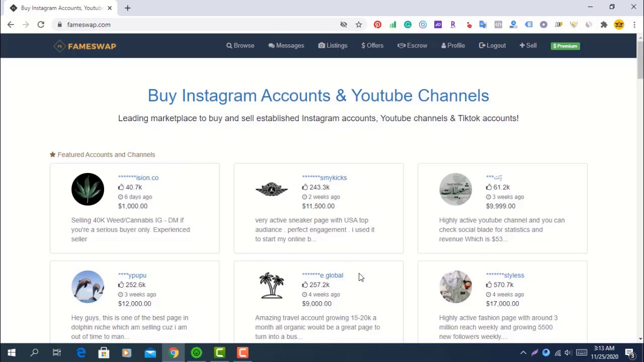Click the palm trees thumbnail
This screenshot has height=362, width=644.
click(272, 286)
